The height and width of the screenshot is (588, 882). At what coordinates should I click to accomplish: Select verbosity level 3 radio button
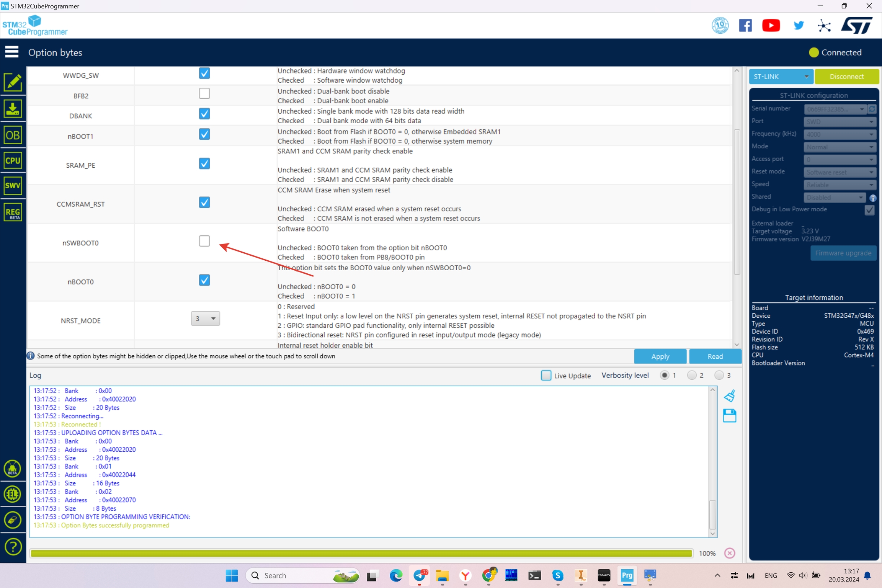(719, 375)
